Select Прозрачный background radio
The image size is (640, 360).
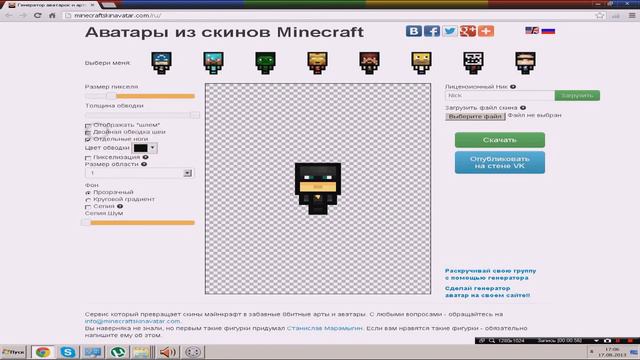[x=88, y=192]
